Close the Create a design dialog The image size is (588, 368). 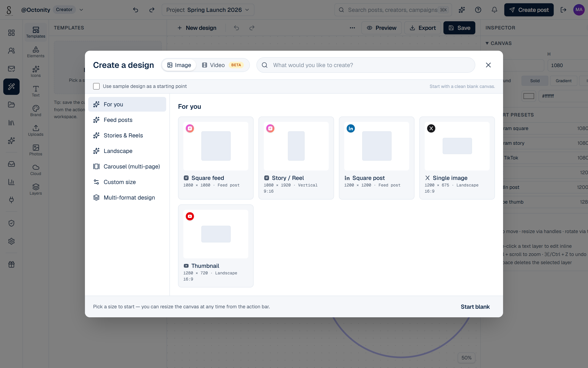click(x=488, y=65)
